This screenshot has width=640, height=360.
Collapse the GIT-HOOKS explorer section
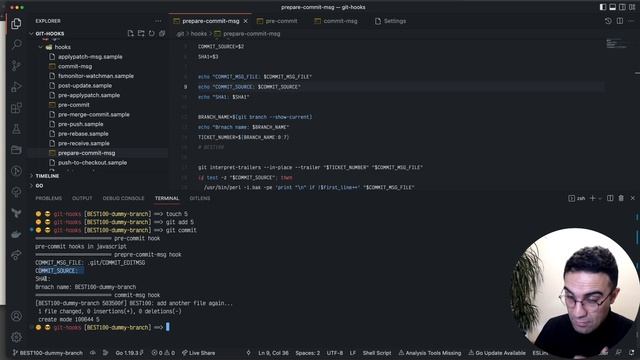pos(31,33)
